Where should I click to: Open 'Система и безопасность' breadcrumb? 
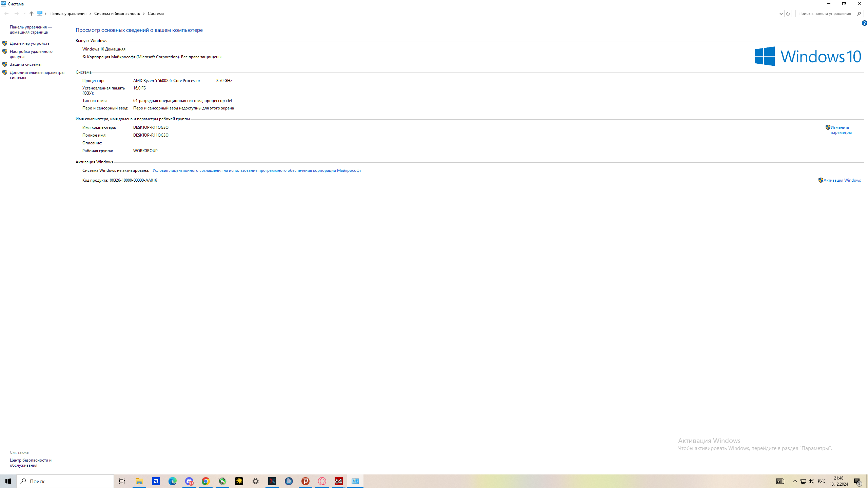[x=117, y=14]
